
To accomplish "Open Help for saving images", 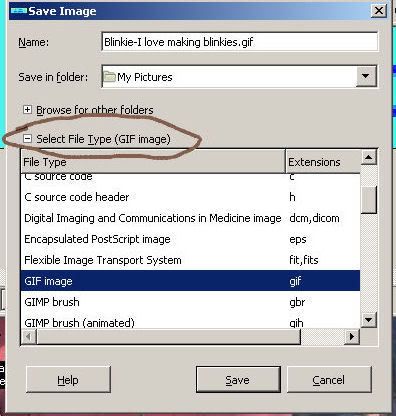I will pos(68,380).
